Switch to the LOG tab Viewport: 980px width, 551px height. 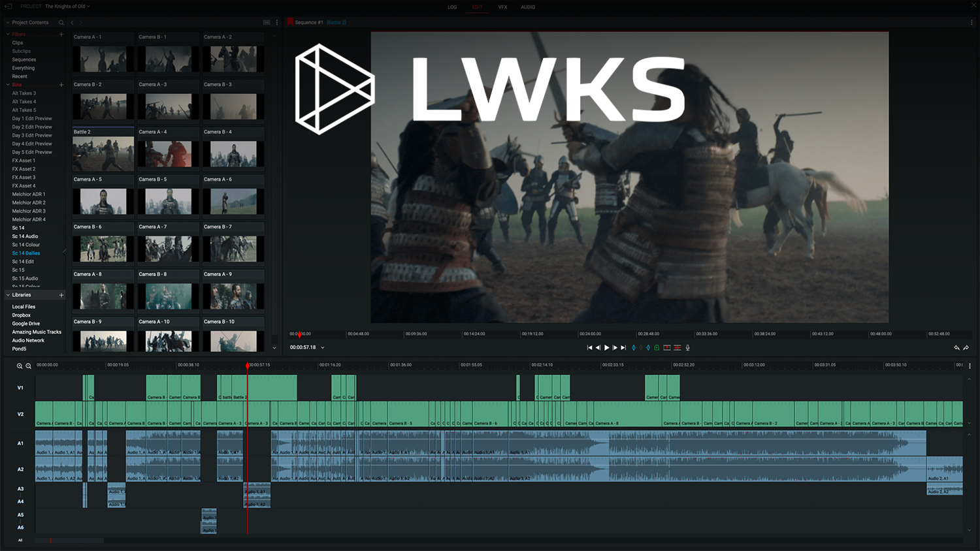452,7
